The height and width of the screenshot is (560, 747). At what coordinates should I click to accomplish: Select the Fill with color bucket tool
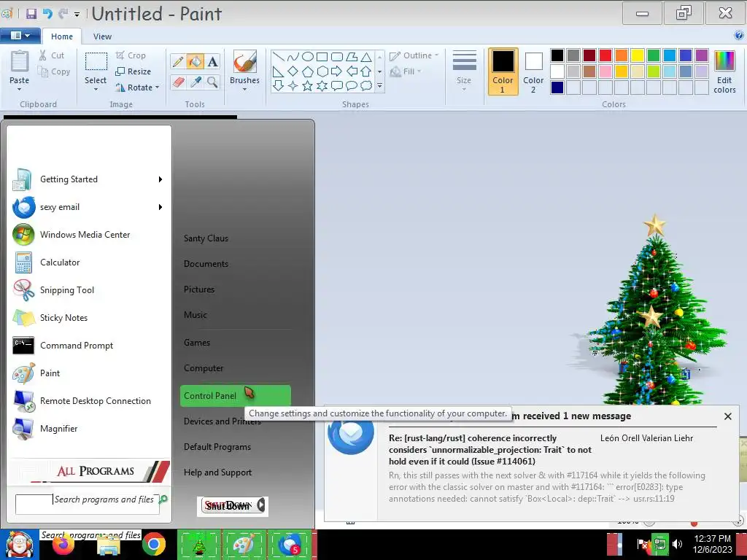195,61
